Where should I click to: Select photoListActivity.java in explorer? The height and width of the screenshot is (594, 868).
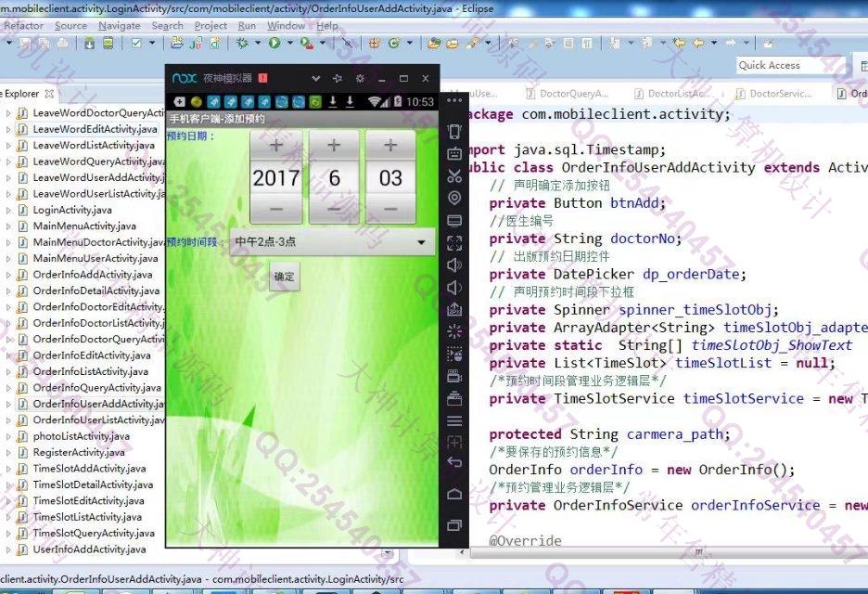click(x=81, y=436)
